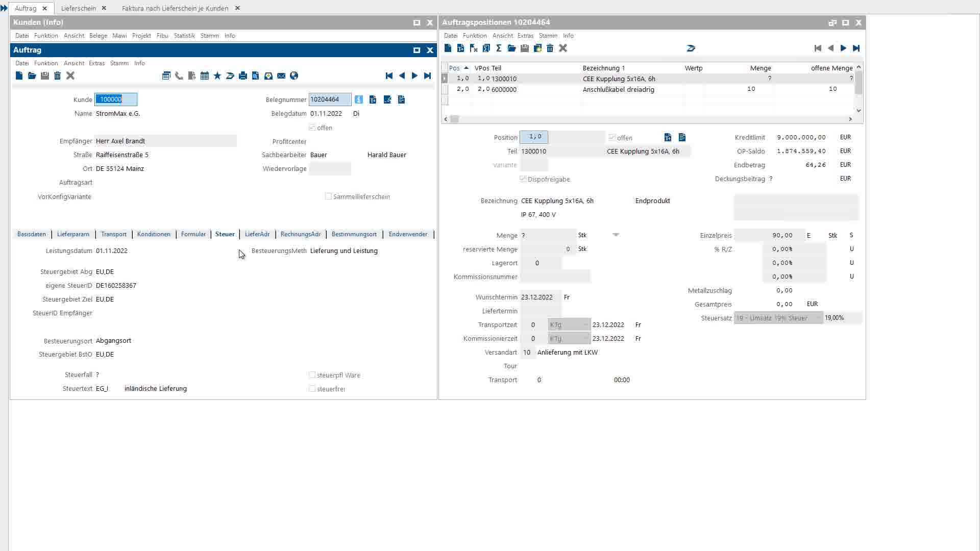Switch to Faktura nach Lieferschein je Kunden tab

coord(175,8)
